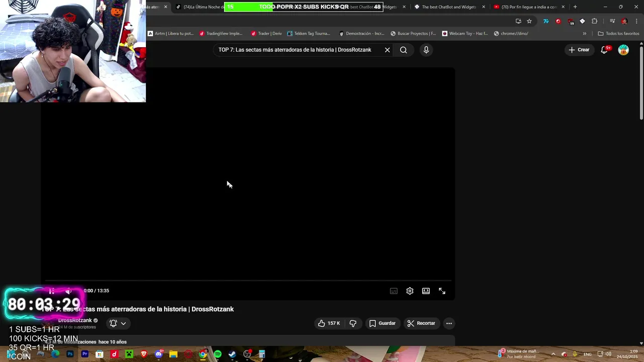Viewport: 644px width, 362px height.
Task: Dislike the video
Action: tap(353, 323)
